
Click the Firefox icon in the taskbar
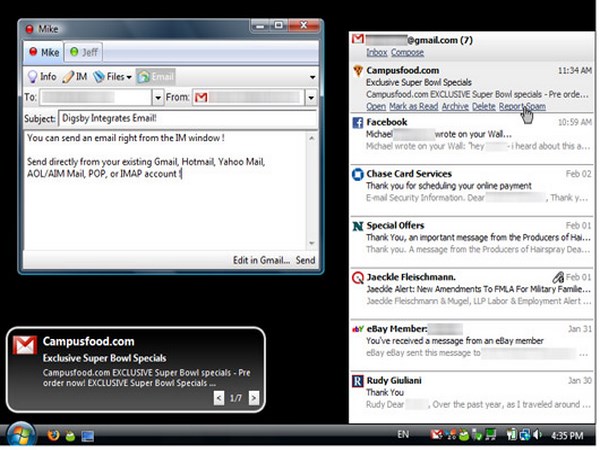click(54, 436)
